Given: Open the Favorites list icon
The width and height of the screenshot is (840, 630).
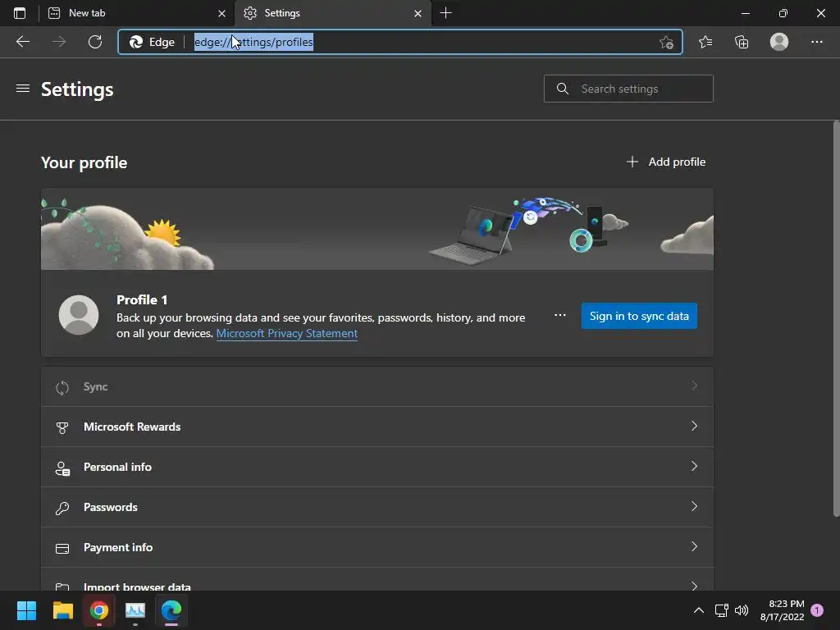Looking at the screenshot, I should [705, 42].
